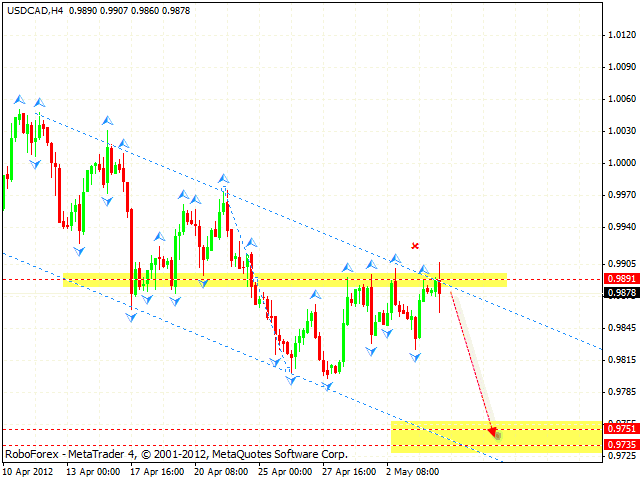This screenshot has width=640, height=479.
Task: Click the 0.9751 price level tag
Action: (620, 429)
